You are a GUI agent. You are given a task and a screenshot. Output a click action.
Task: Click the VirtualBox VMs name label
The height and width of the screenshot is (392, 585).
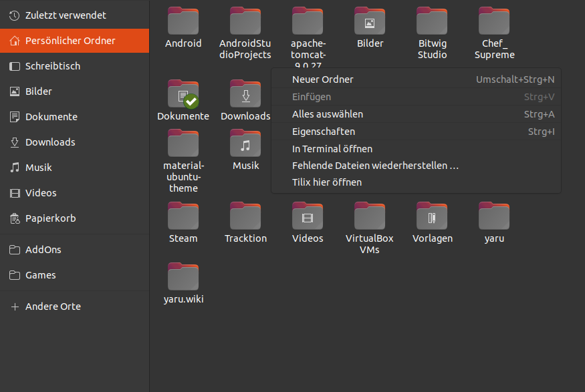click(x=369, y=244)
